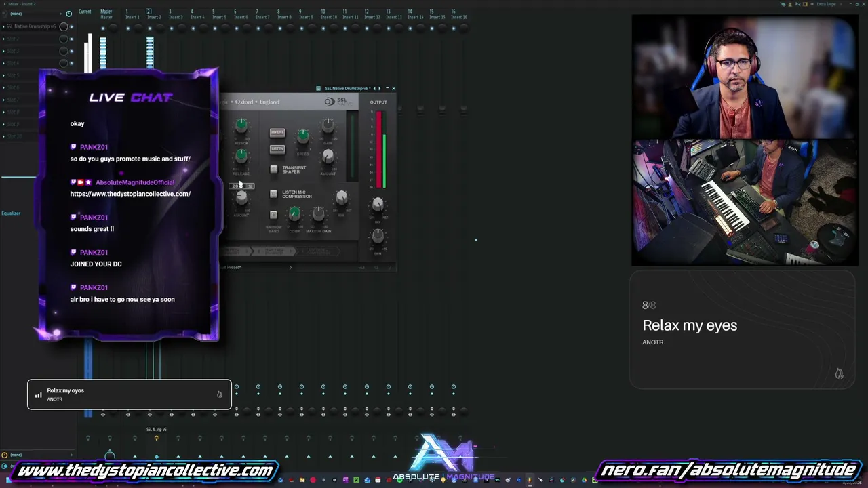This screenshot has width=868, height=488.
Task: Open the Slot 3 arrow menu
Action: click(3, 51)
